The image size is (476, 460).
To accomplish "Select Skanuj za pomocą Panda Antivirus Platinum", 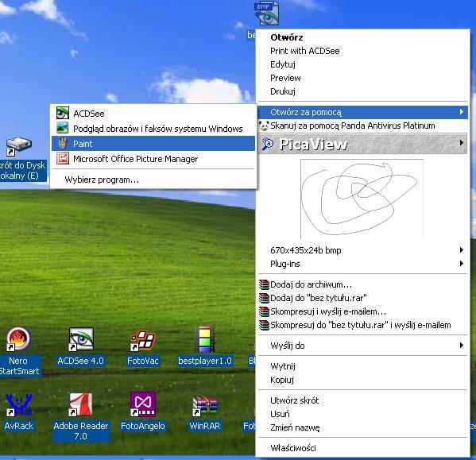I will pyautogui.click(x=362, y=126).
